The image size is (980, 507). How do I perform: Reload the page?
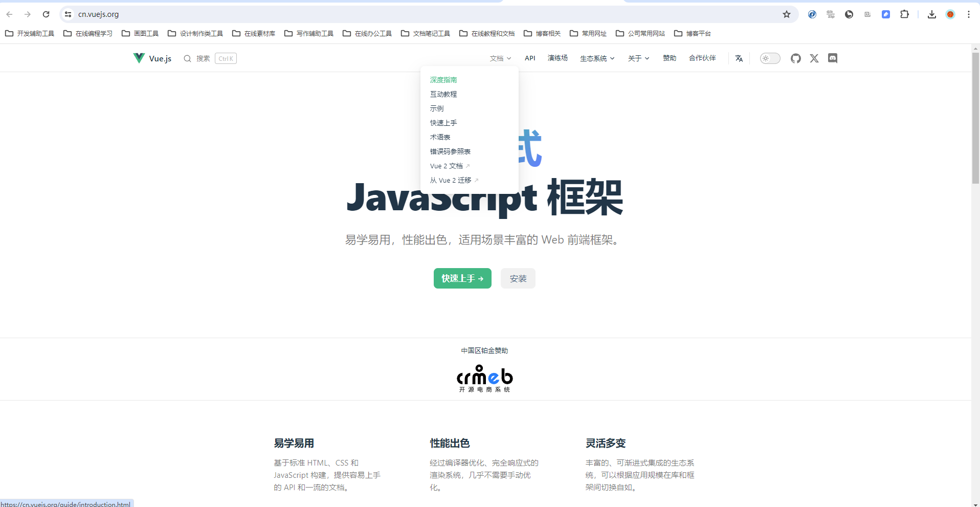46,14
